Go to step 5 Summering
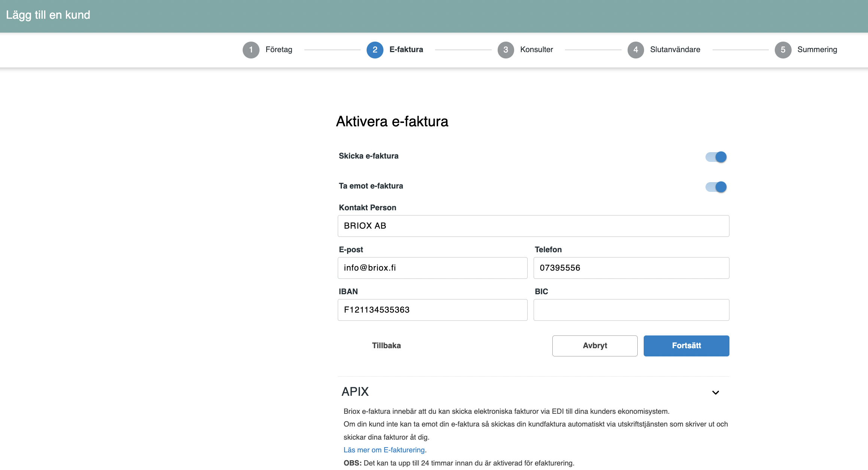 806,50
